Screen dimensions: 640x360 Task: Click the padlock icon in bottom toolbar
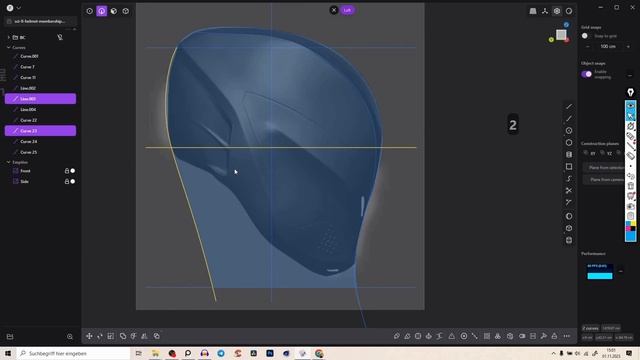point(554,336)
